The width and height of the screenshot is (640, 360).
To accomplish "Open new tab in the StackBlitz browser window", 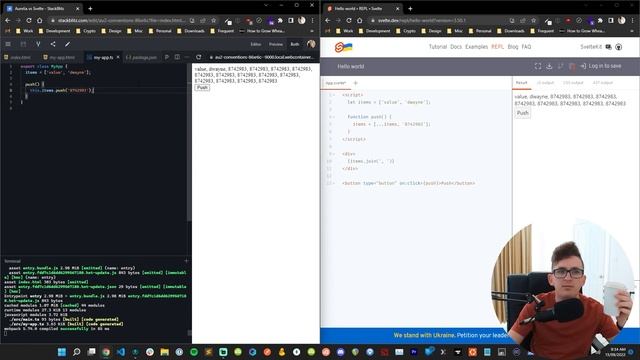I will (90, 8).
